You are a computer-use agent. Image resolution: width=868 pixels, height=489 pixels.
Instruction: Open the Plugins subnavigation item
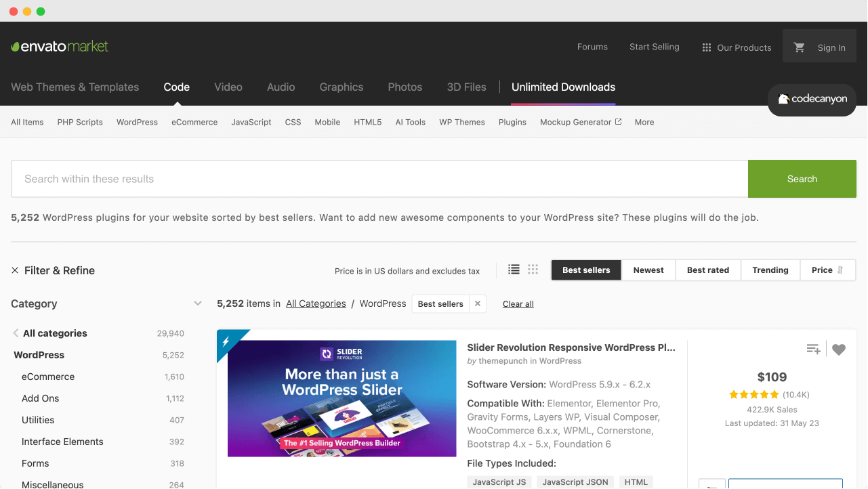512,123
